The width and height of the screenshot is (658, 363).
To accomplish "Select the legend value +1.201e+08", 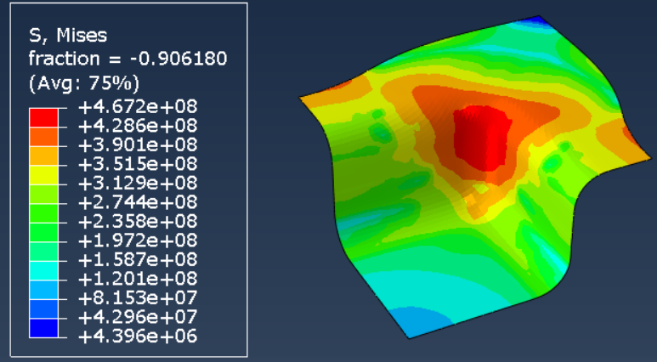I will click(138, 279).
